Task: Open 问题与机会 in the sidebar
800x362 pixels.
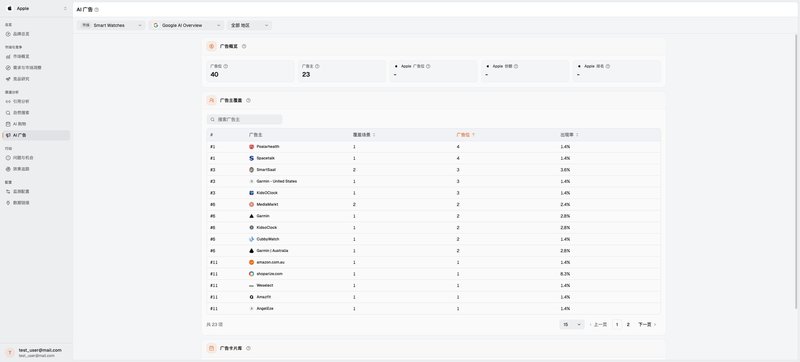Action: [x=36, y=158]
